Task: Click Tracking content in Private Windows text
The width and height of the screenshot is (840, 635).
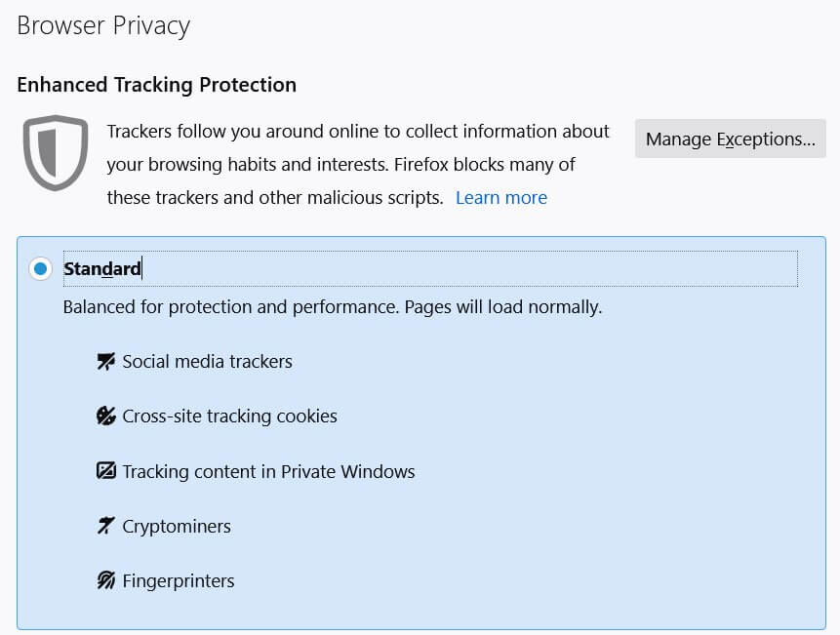Action: click(x=268, y=472)
